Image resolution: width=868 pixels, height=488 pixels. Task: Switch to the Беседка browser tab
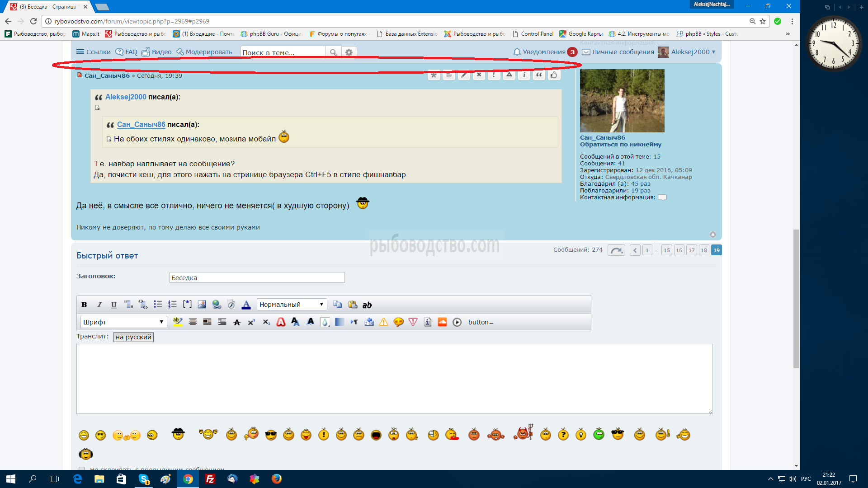(x=49, y=7)
